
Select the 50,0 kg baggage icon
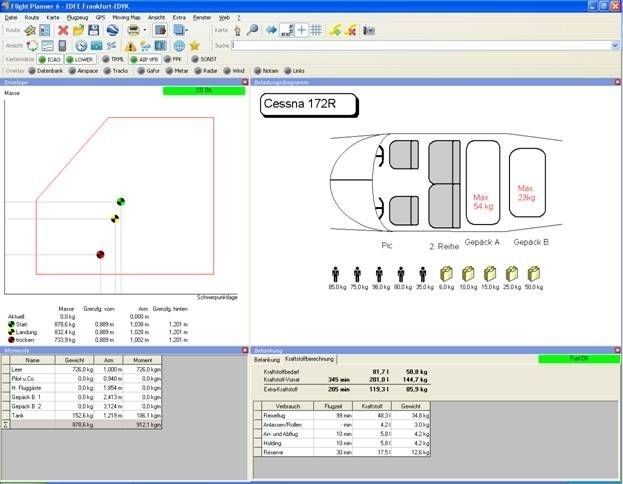pos(534,273)
